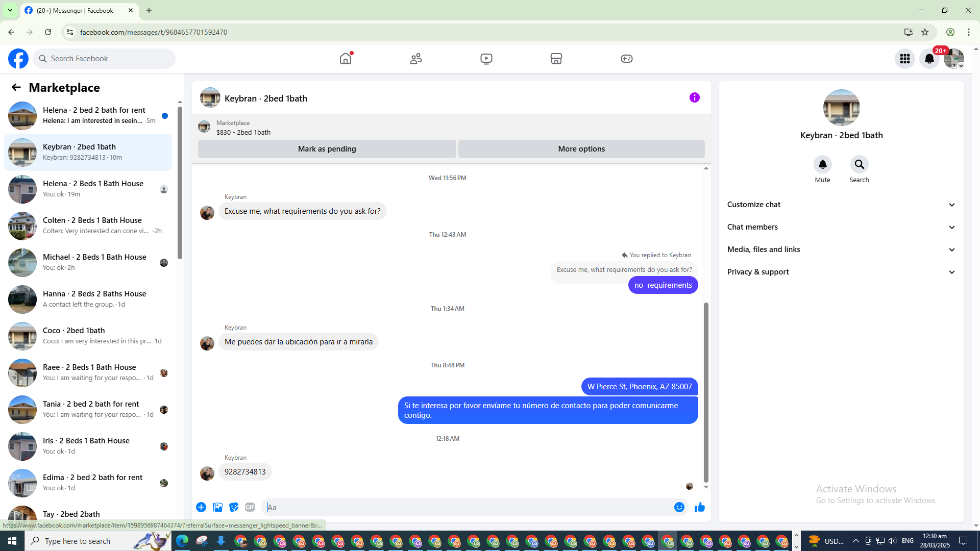Click the Aa message input box
Screen dimensions: 980x551
click(x=467, y=507)
